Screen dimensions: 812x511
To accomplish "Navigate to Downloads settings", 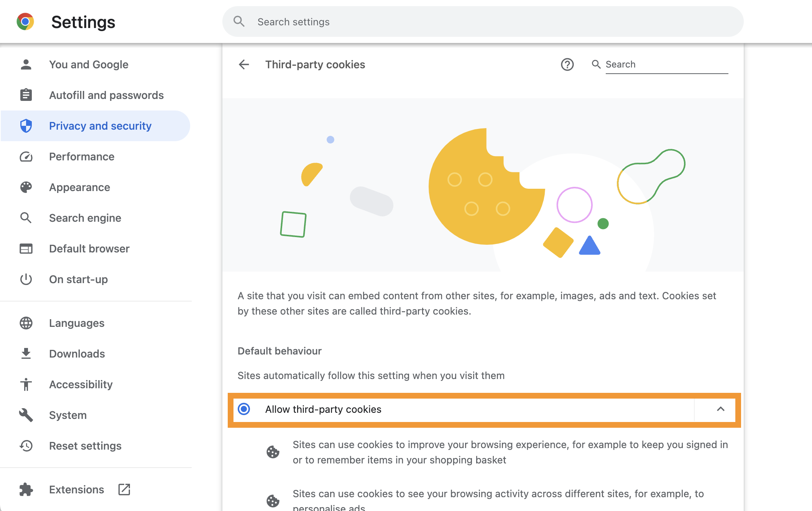I will click(77, 354).
